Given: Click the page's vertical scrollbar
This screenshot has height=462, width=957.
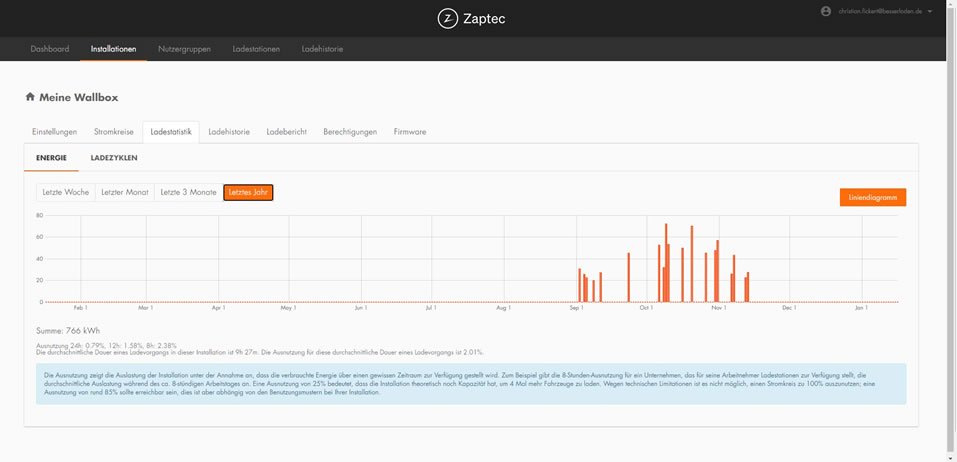Looking at the screenshot, I should (x=951, y=230).
